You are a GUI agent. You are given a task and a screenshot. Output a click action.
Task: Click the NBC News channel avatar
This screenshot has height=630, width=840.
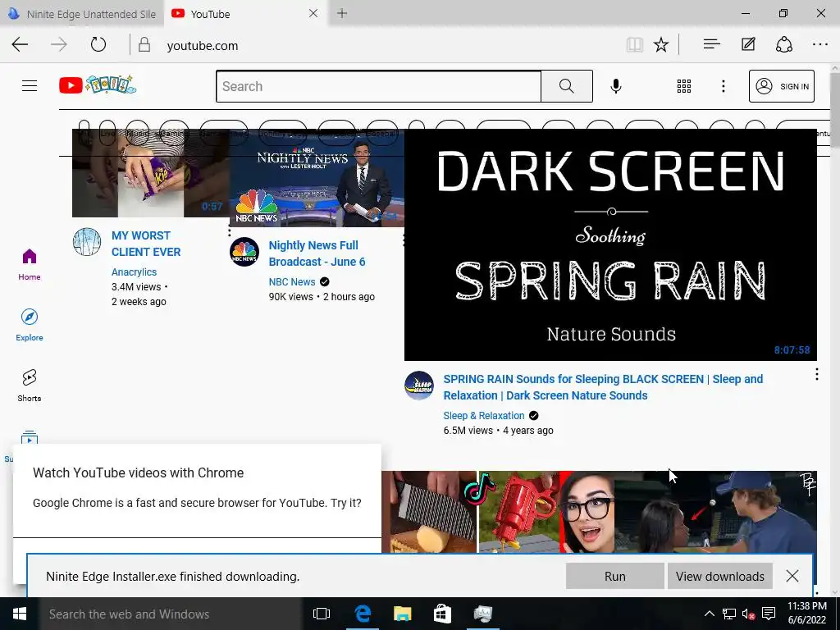244,252
